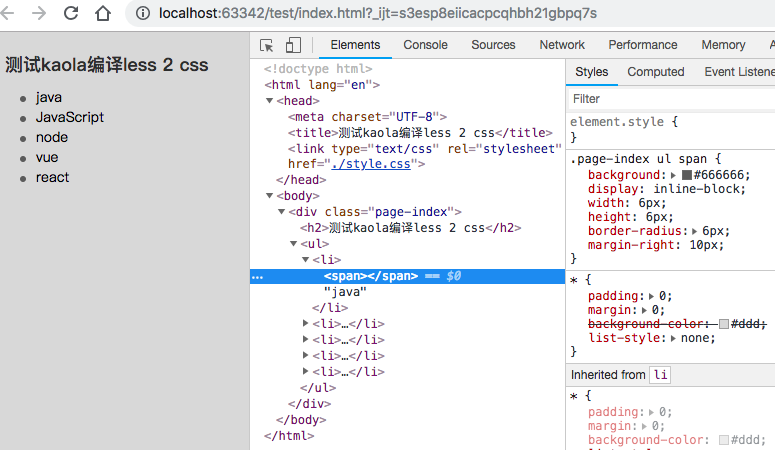Switch to the Elements tab
This screenshot has width=775, height=450.
(x=355, y=45)
